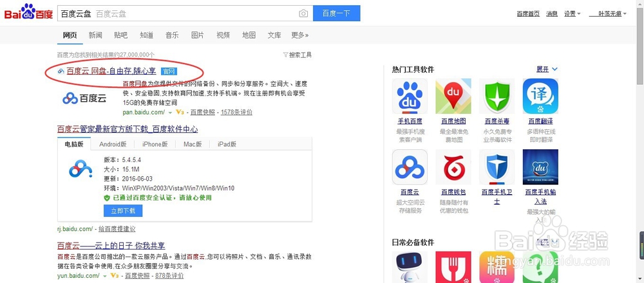This screenshot has height=283, width=644.
Task: Click the Baidu logo
Action: (28, 12)
